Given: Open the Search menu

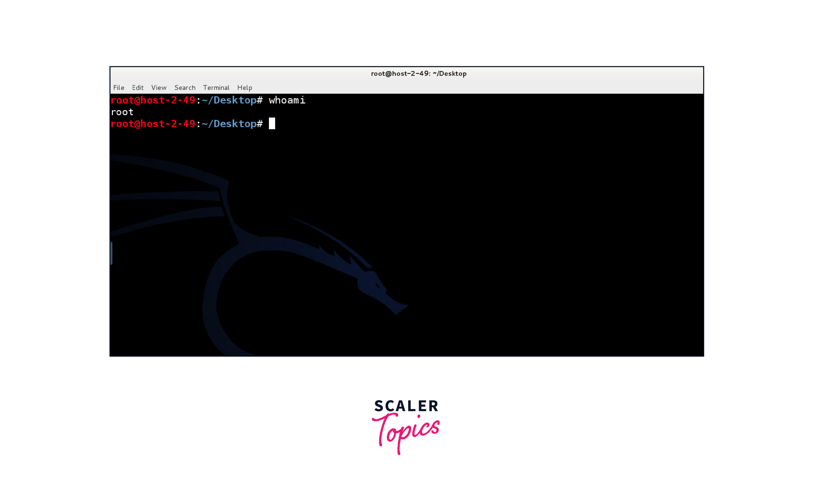Looking at the screenshot, I should coord(185,87).
